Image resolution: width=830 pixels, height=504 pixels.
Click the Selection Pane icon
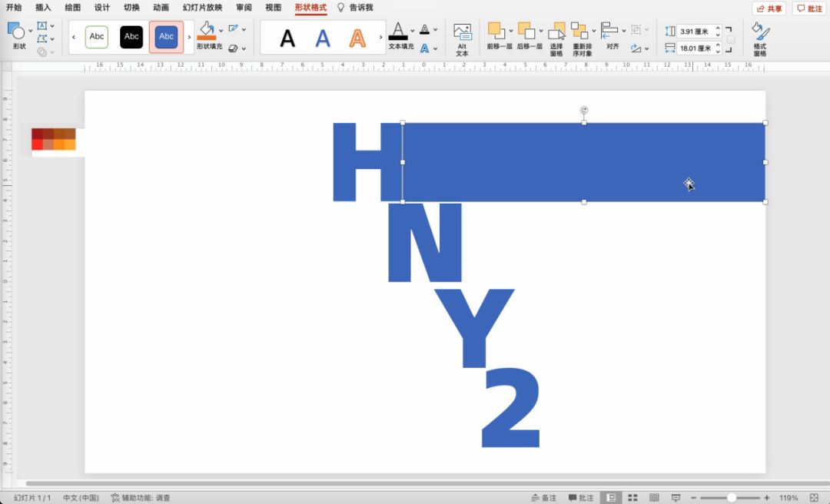[x=556, y=38]
